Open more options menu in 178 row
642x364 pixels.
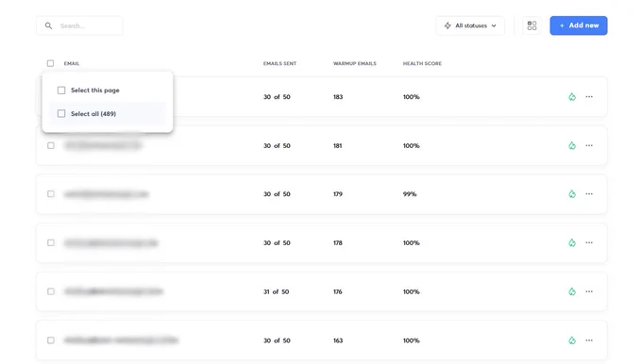click(x=589, y=243)
